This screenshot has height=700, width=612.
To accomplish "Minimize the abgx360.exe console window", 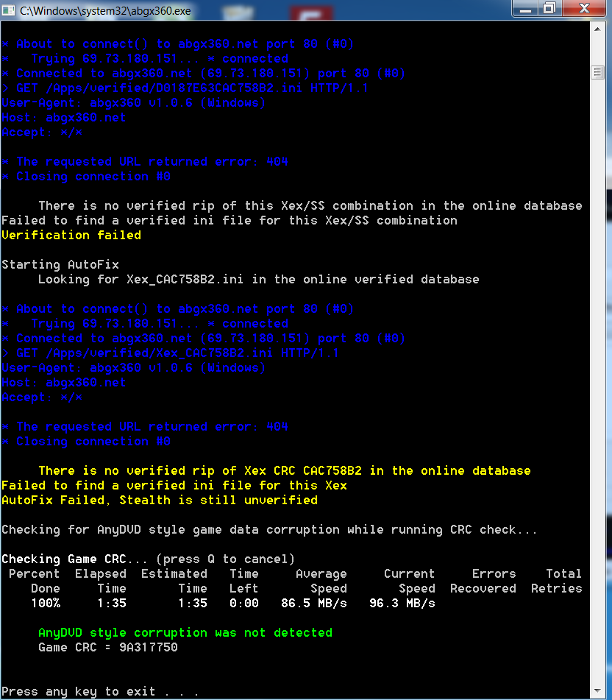I will click(526, 8).
